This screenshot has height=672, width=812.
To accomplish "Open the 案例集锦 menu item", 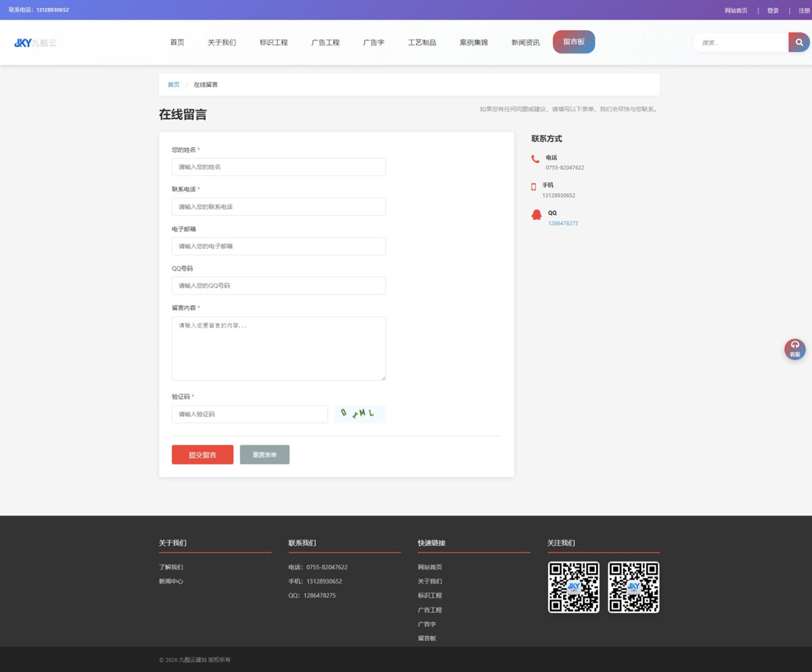I will tap(474, 42).
